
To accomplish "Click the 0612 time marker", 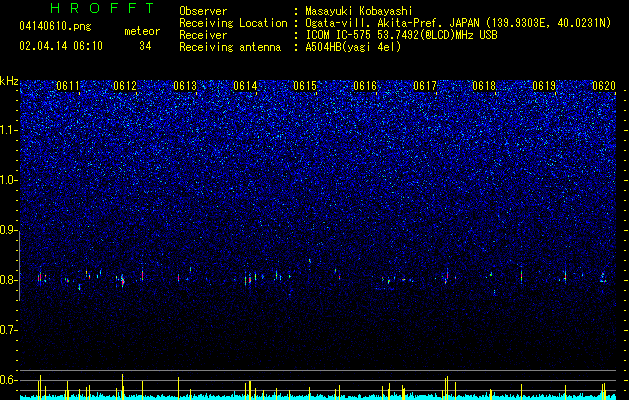I will 125,86.
